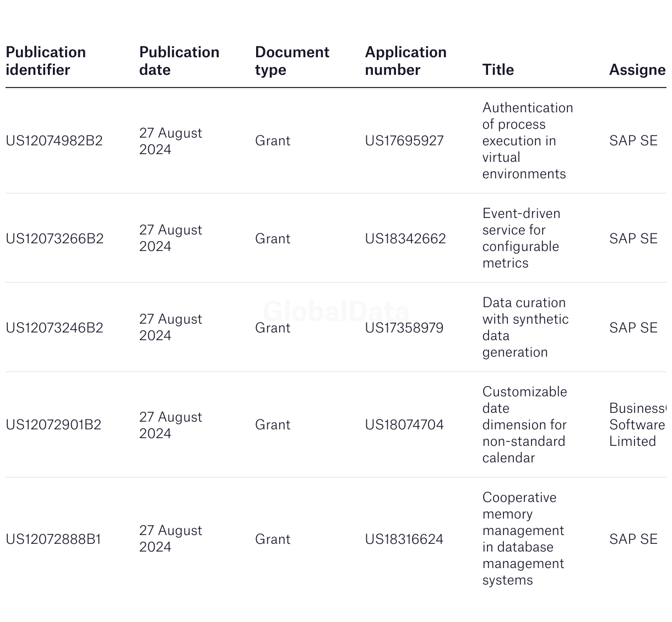The image size is (672, 622).
Task: Select application number US18316624
Action: [404, 539]
